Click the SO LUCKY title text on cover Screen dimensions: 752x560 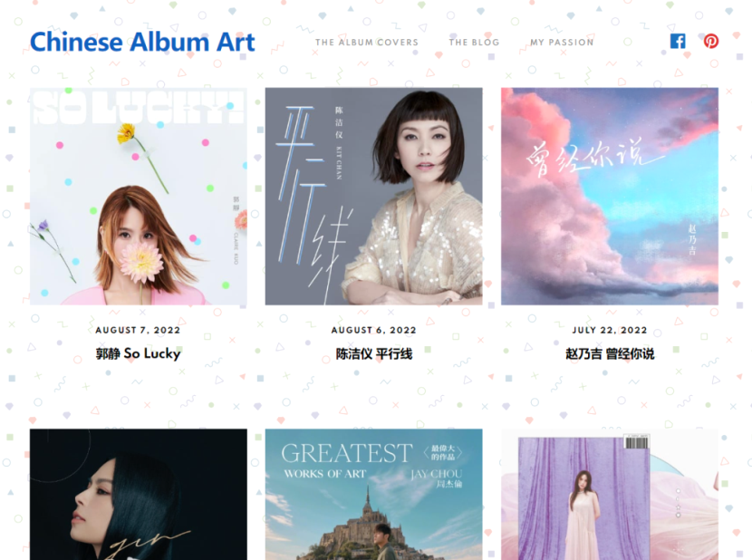tap(138, 108)
